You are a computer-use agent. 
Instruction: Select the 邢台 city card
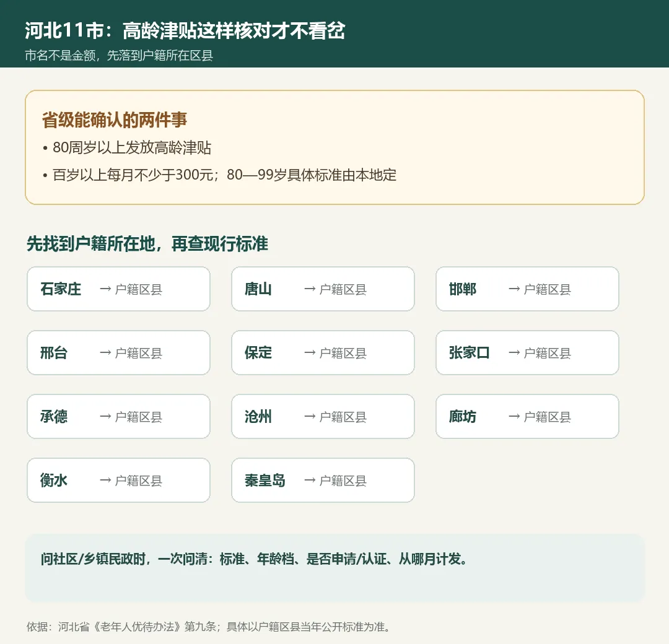(x=118, y=353)
